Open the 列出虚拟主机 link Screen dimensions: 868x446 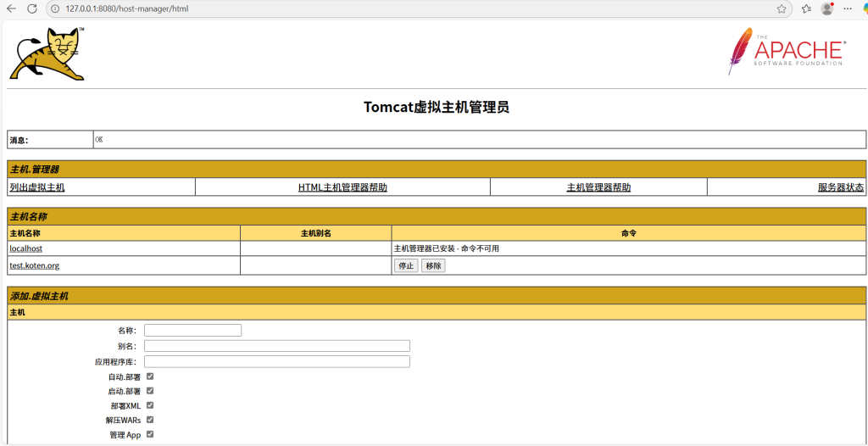coord(37,187)
